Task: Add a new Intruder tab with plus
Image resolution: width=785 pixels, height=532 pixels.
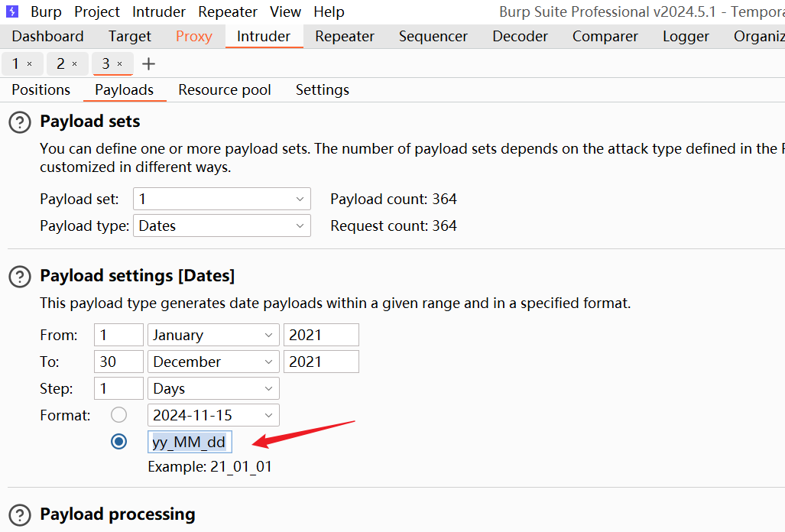Action: pyautogui.click(x=148, y=64)
